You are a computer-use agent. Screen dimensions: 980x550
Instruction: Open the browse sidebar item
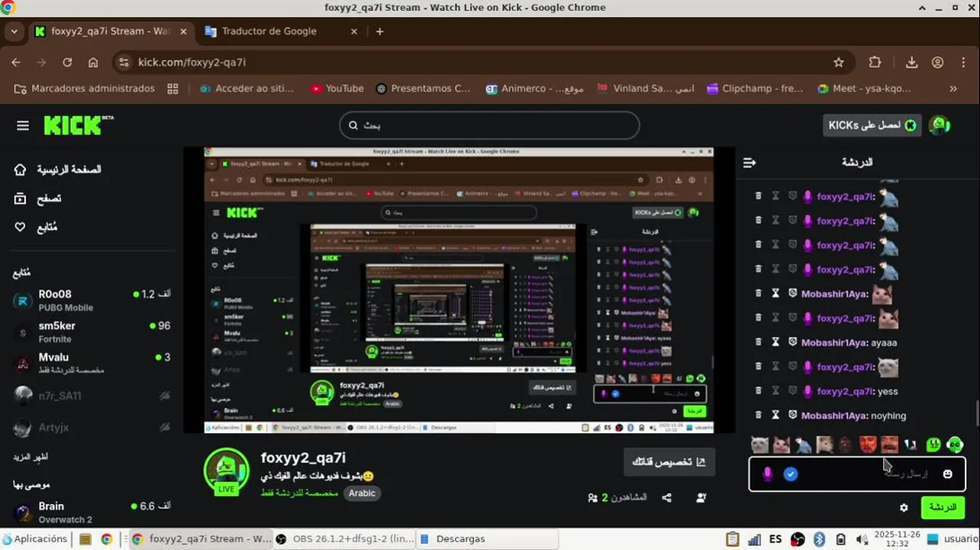point(38,199)
